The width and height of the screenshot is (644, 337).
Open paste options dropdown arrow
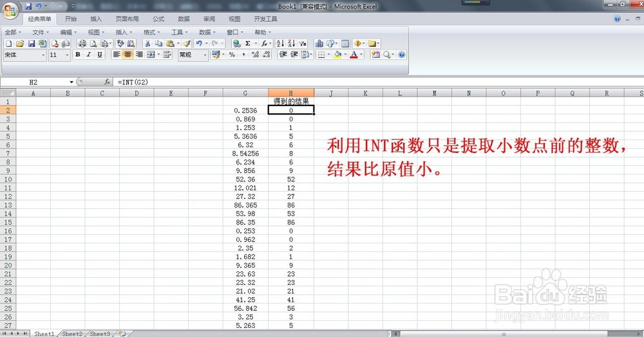click(x=178, y=44)
